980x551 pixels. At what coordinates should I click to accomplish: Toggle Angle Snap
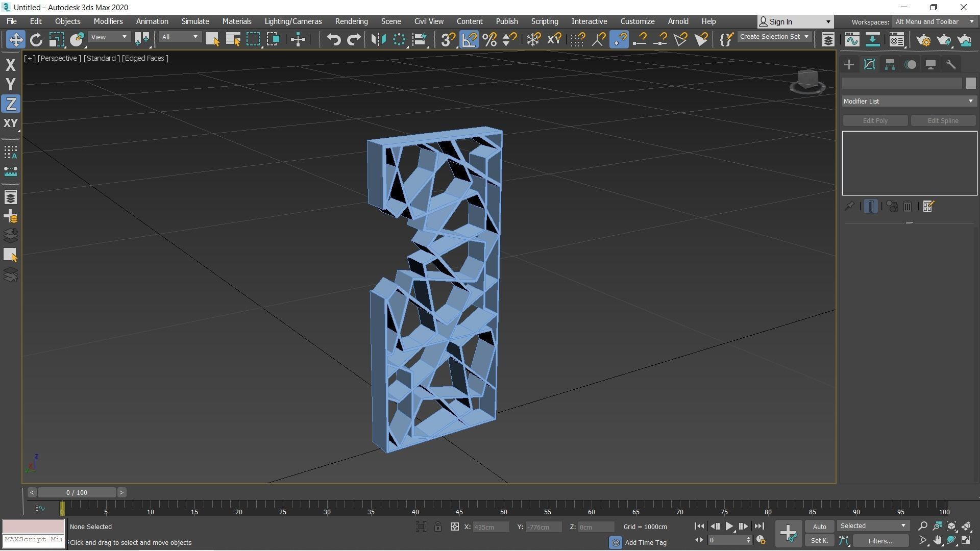click(x=469, y=39)
